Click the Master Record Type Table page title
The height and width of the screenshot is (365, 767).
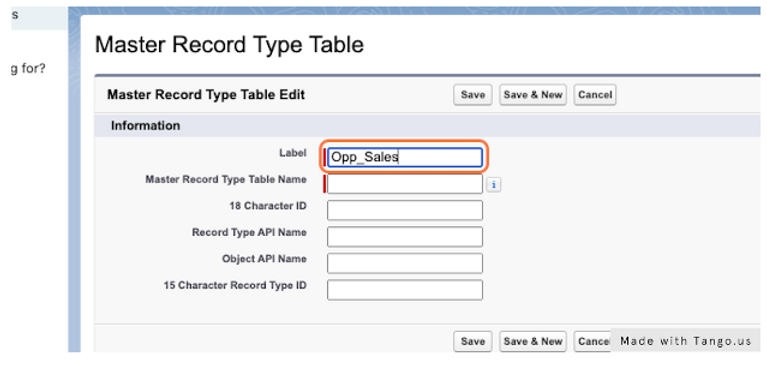click(229, 45)
